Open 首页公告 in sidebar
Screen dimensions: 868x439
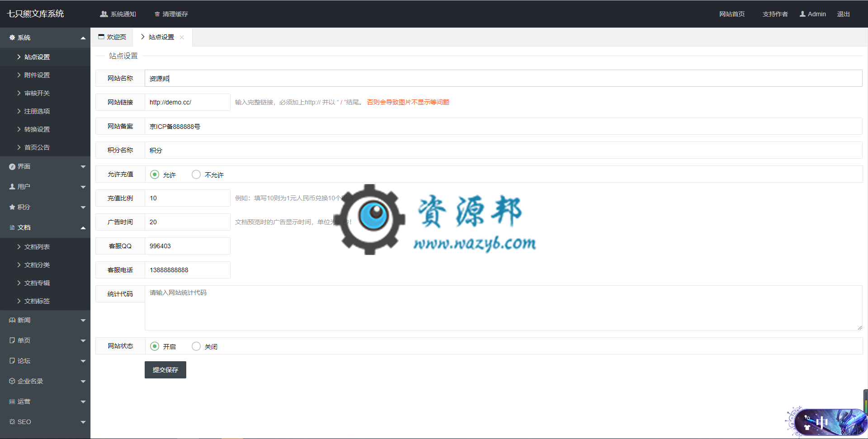(x=45, y=147)
